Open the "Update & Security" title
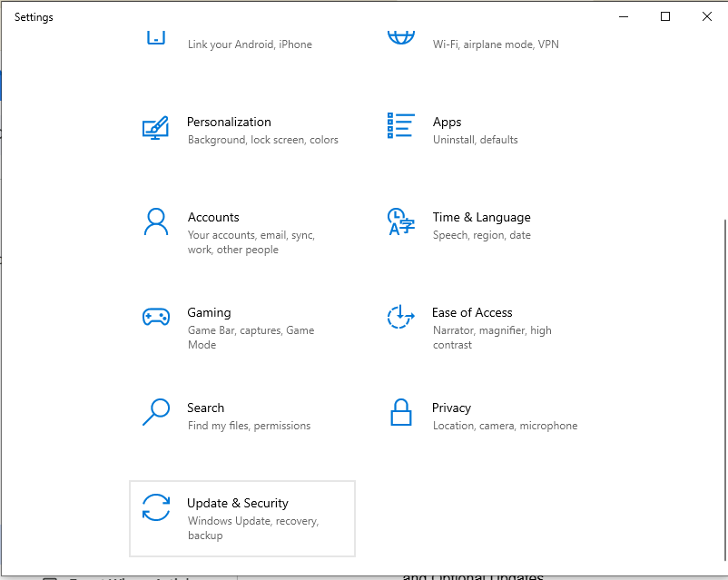The height and width of the screenshot is (580, 728). [x=237, y=503]
